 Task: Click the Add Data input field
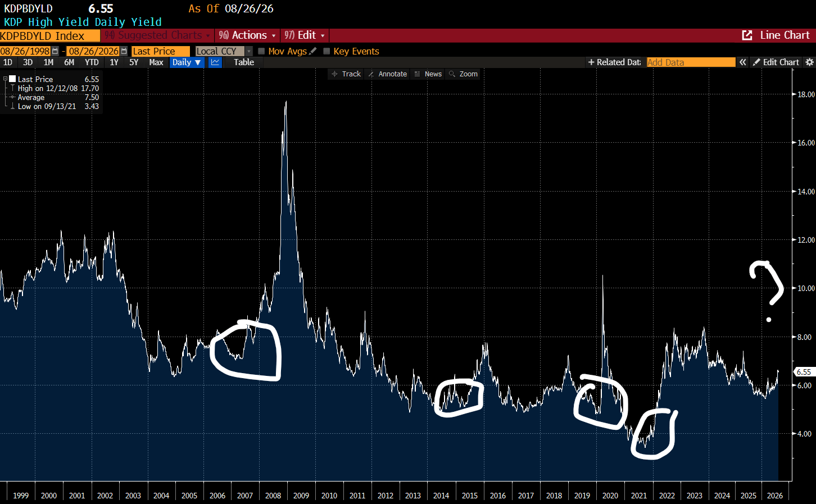point(691,62)
